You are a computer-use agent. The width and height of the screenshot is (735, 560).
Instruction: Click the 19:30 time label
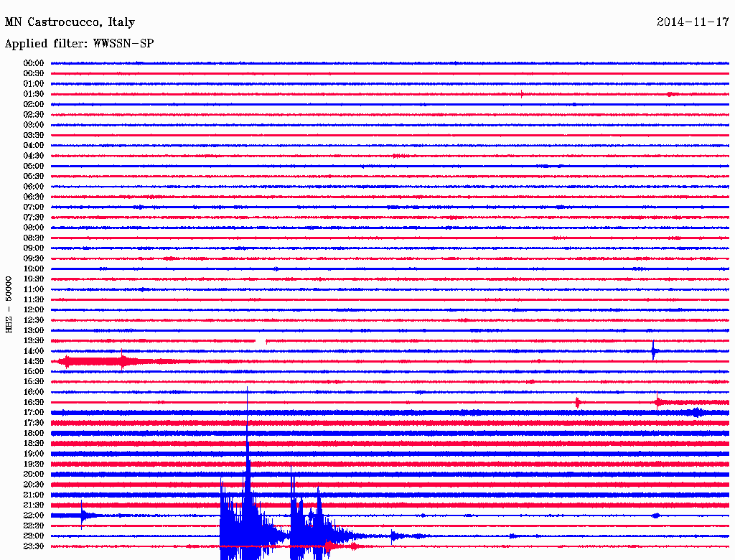click(x=34, y=464)
